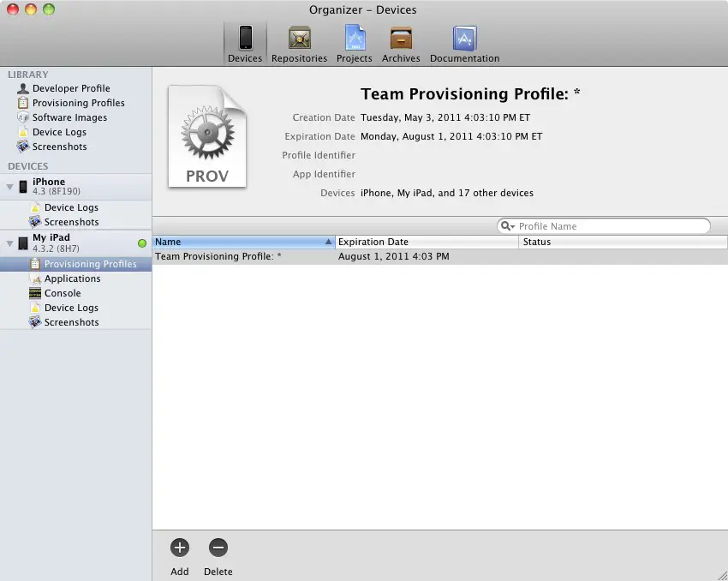Open Applications for My iPad
The image size is (728, 581).
click(71, 279)
